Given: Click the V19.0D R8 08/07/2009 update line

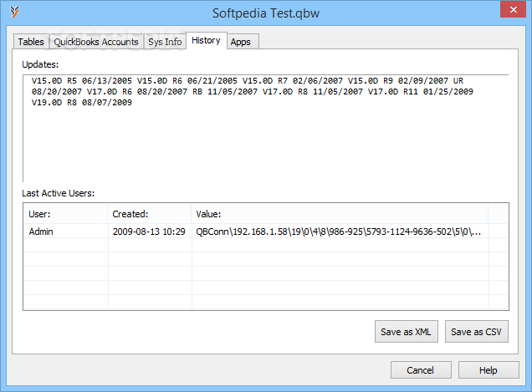Looking at the screenshot, I should point(82,103).
